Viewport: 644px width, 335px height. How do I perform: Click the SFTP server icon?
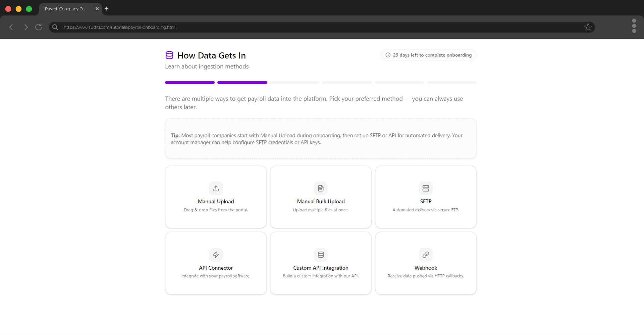(426, 188)
